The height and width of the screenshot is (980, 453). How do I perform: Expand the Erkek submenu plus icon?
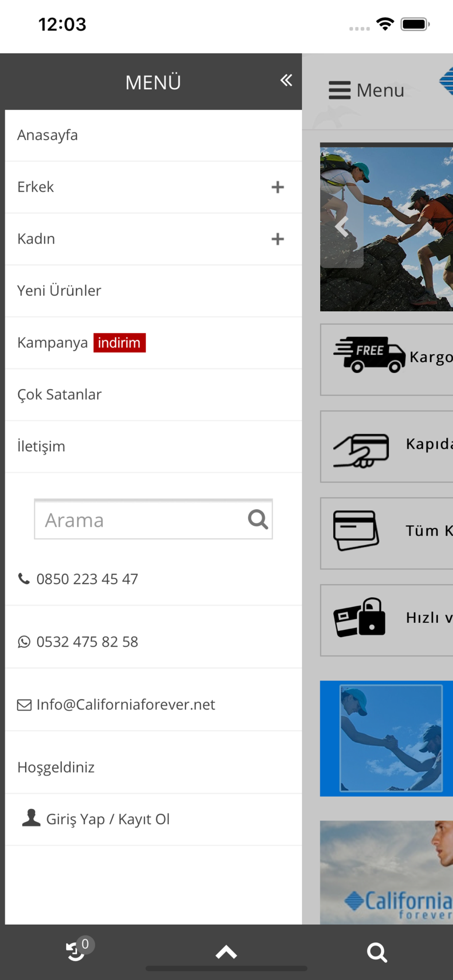click(277, 187)
